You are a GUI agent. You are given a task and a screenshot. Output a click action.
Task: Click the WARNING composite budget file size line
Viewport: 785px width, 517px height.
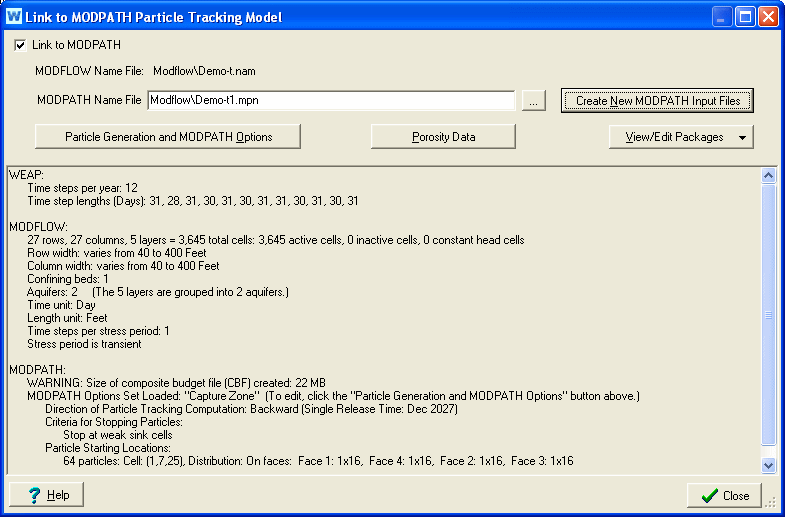click(x=176, y=383)
